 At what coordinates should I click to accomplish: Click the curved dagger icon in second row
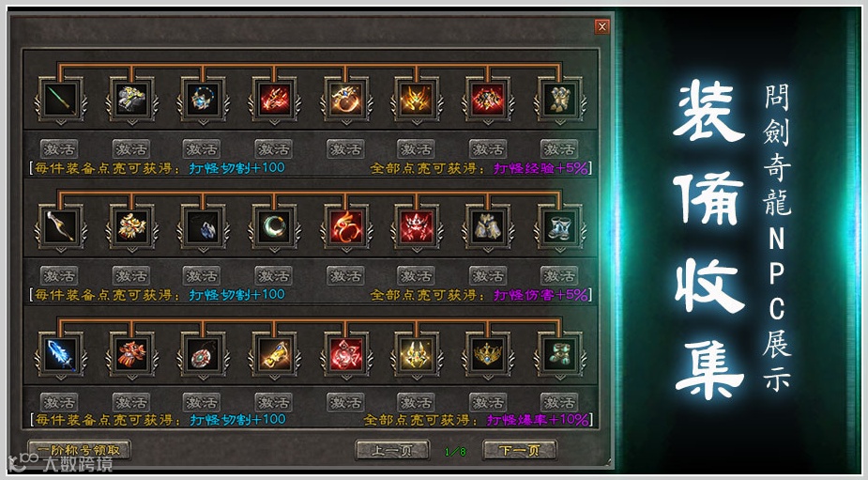click(61, 227)
